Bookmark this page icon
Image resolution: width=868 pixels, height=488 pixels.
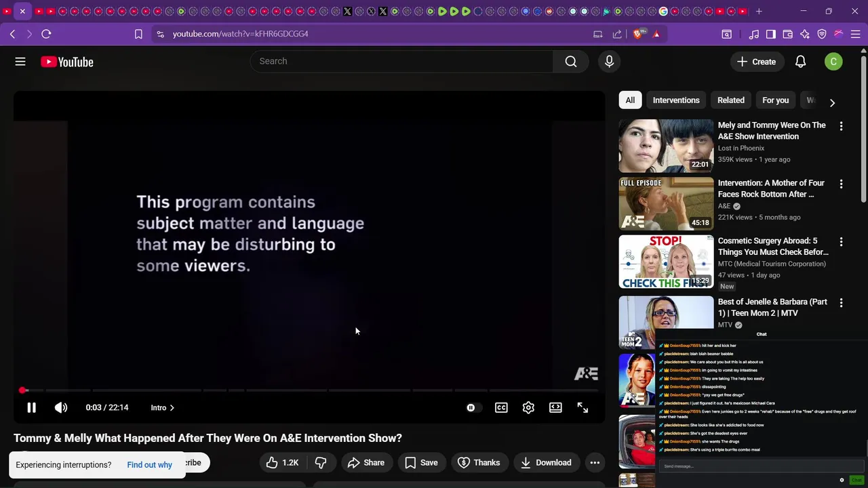coord(138,34)
